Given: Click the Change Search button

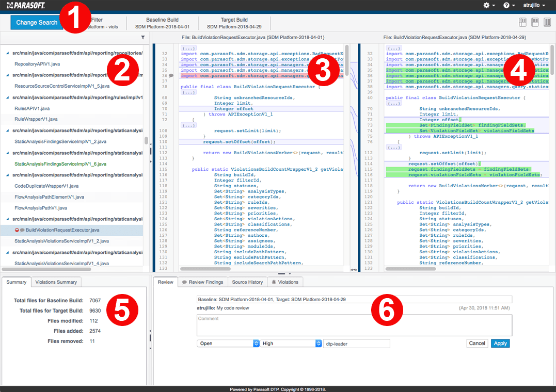Looking at the screenshot, I should (x=37, y=22).
